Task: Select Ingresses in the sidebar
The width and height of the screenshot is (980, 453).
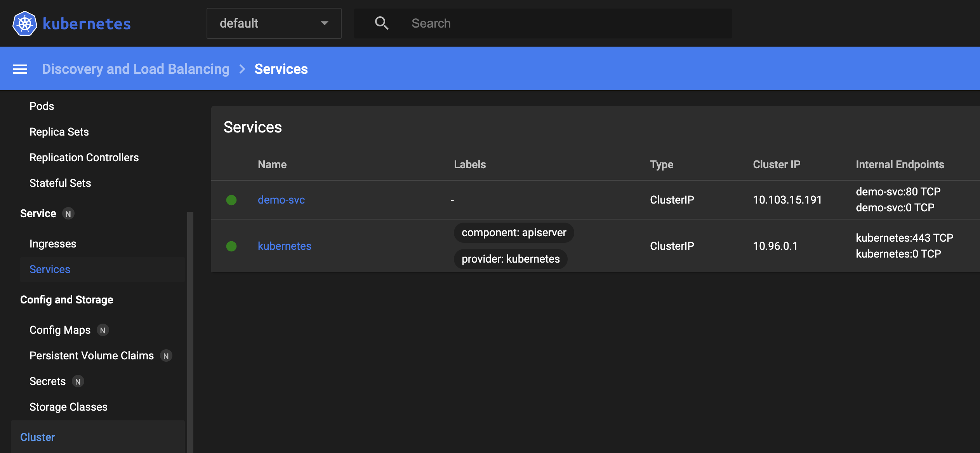Action: tap(53, 244)
